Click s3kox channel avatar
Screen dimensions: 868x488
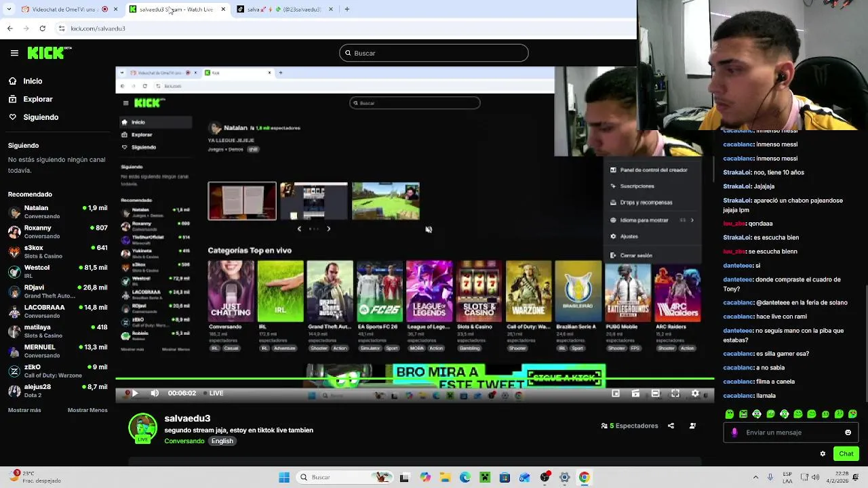[x=14, y=251]
